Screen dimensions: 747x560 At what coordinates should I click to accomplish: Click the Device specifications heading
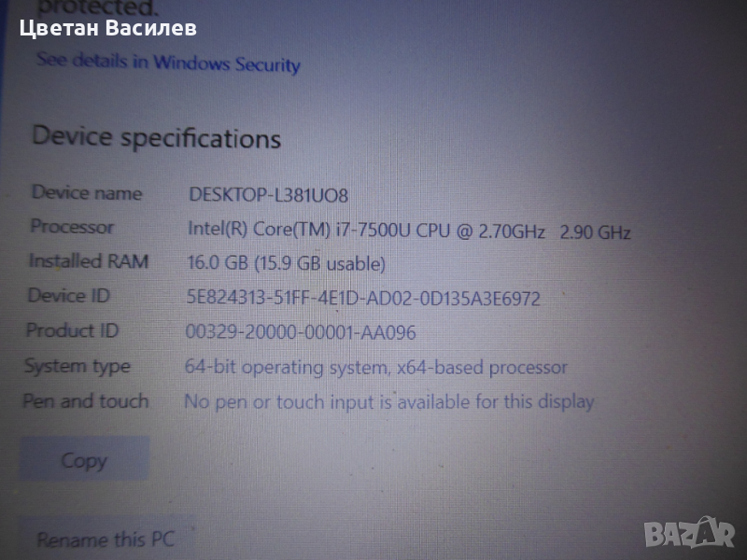click(x=156, y=137)
